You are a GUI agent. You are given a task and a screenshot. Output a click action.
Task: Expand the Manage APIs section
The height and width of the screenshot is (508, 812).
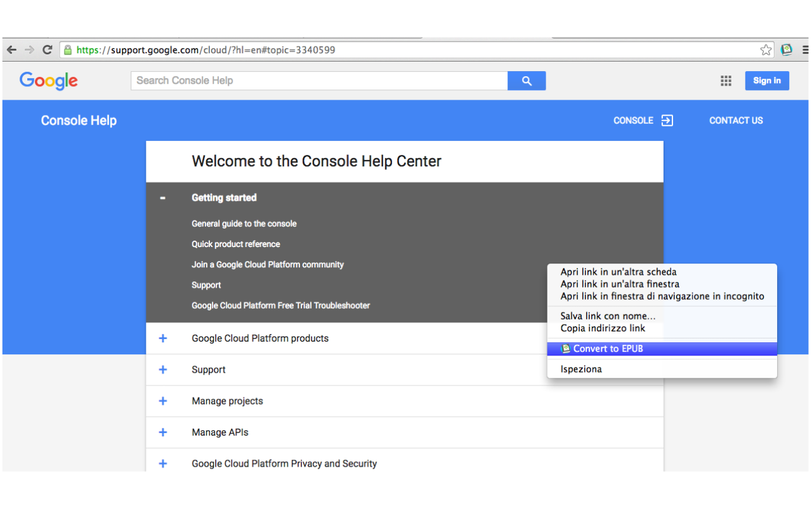tap(163, 432)
